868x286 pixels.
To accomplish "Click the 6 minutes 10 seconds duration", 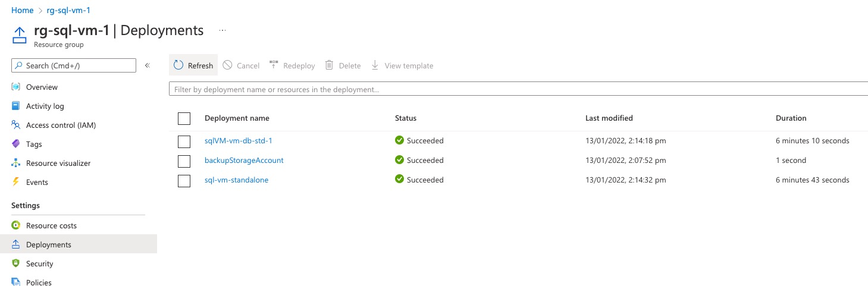I will click(813, 141).
